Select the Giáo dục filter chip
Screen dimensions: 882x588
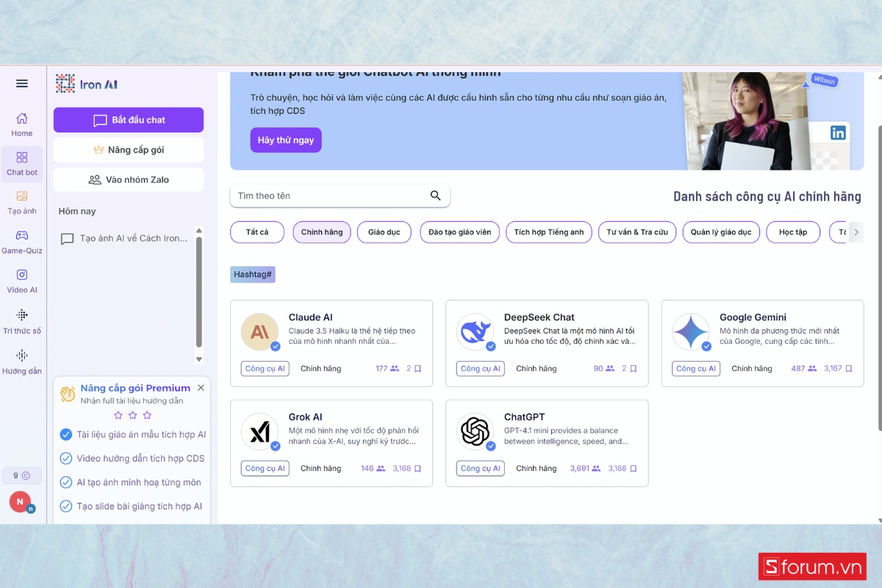click(x=384, y=232)
